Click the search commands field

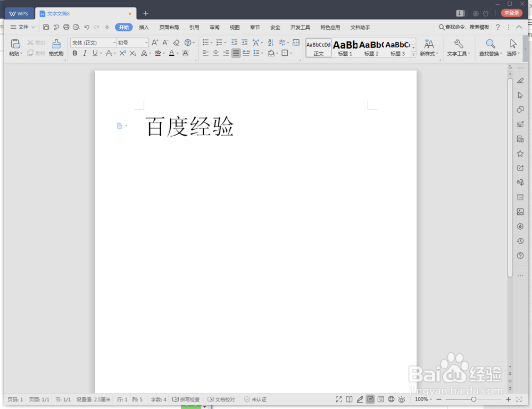pyautogui.click(x=464, y=27)
